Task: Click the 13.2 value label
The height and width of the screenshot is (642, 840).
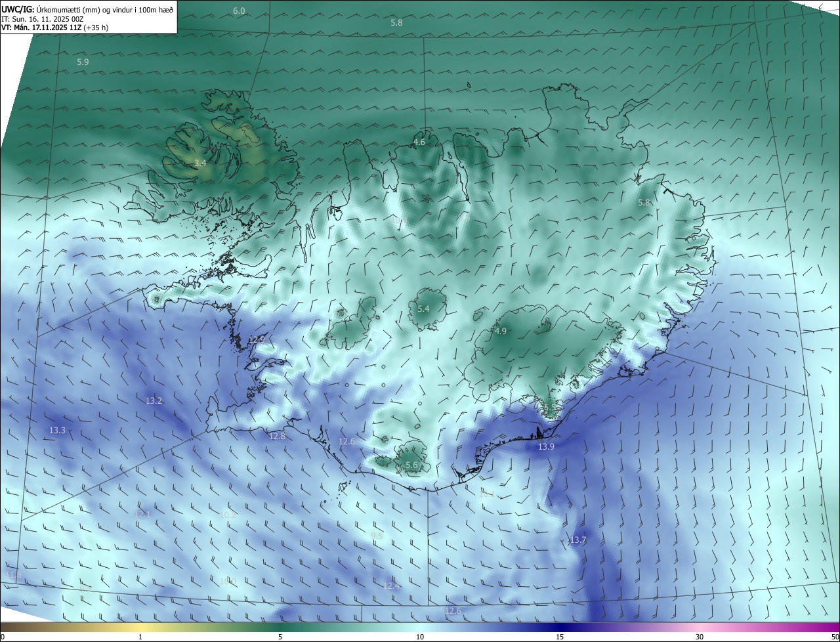Action: pyautogui.click(x=154, y=400)
